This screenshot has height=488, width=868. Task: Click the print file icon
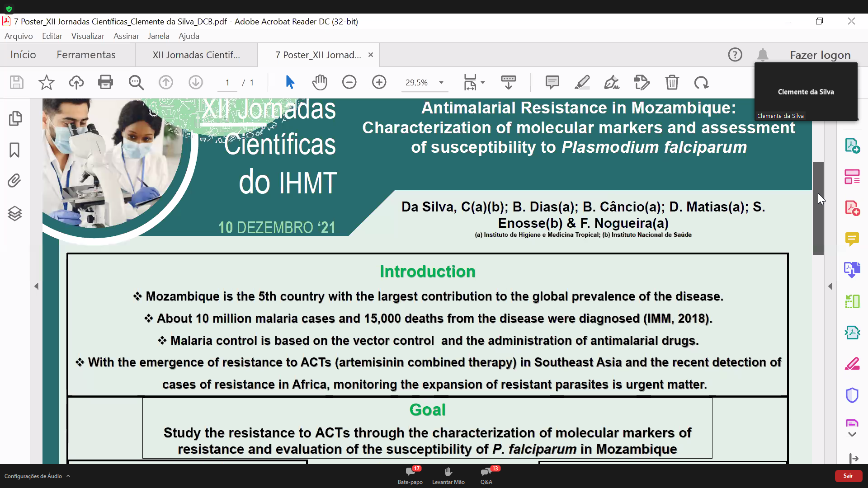[105, 82]
